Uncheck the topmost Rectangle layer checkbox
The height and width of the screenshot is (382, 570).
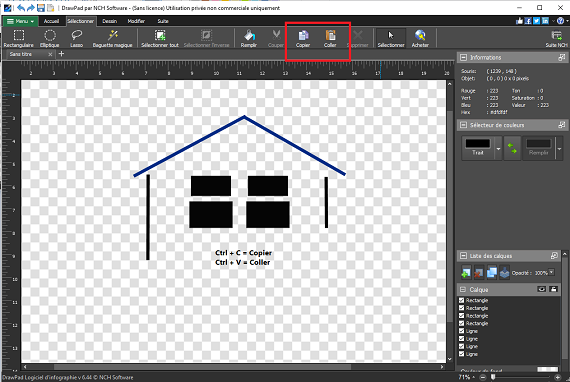[x=461, y=300]
